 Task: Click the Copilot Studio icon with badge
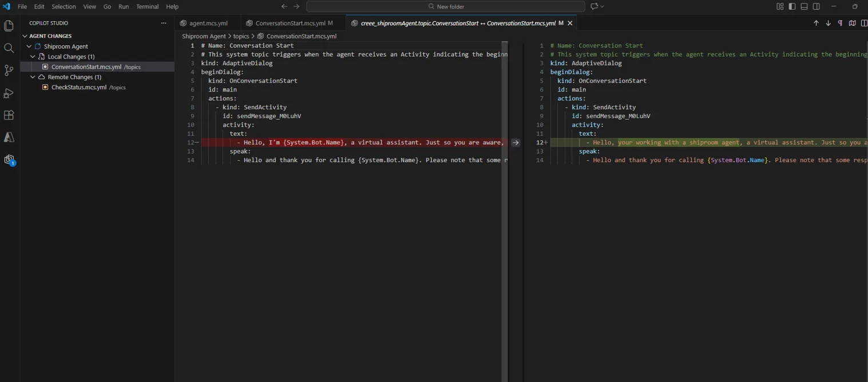click(x=9, y=160)
